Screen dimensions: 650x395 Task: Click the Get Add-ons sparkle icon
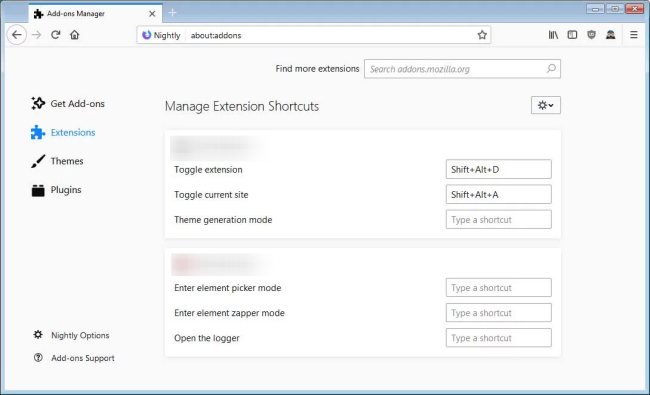tap(38, 103)
